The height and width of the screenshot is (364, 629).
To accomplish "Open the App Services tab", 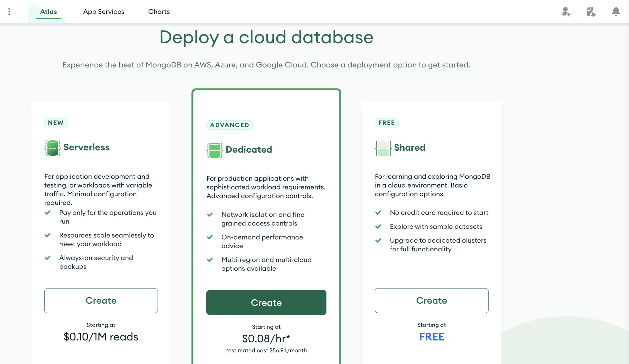I will coord(104,12).
